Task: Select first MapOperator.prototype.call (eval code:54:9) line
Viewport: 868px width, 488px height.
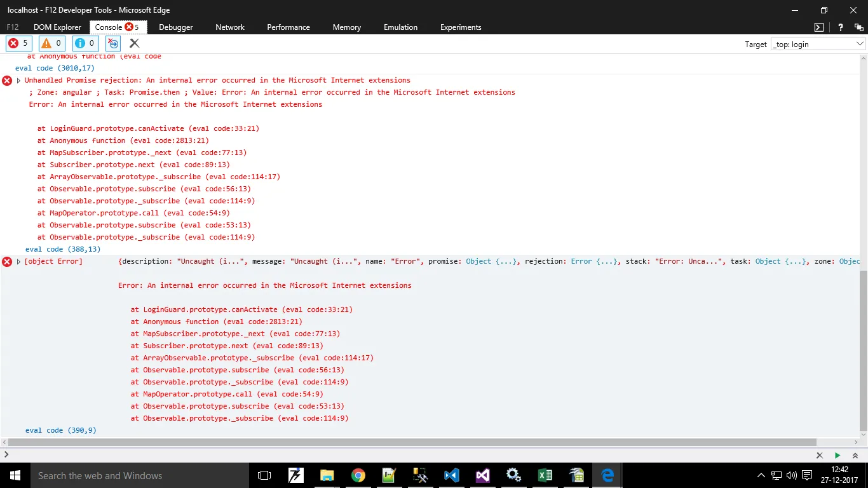Action: coord(133,213)
